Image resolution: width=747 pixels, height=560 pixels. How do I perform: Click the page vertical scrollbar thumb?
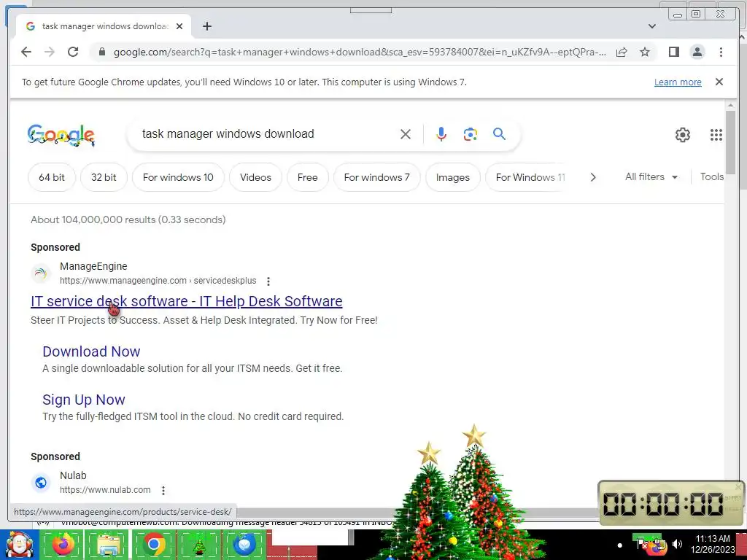[x=730, y=142]
